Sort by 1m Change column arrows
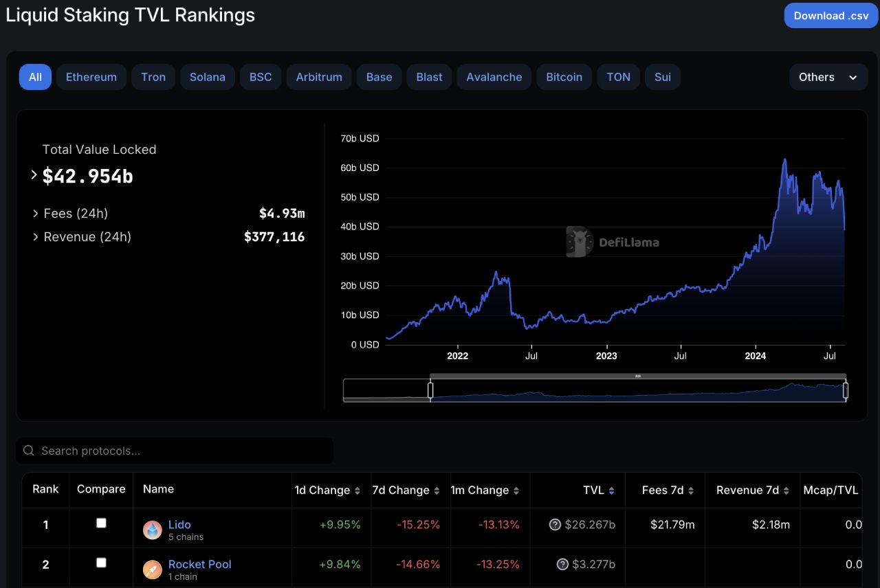This screenshot has width=880, height=588. (516, 490)
